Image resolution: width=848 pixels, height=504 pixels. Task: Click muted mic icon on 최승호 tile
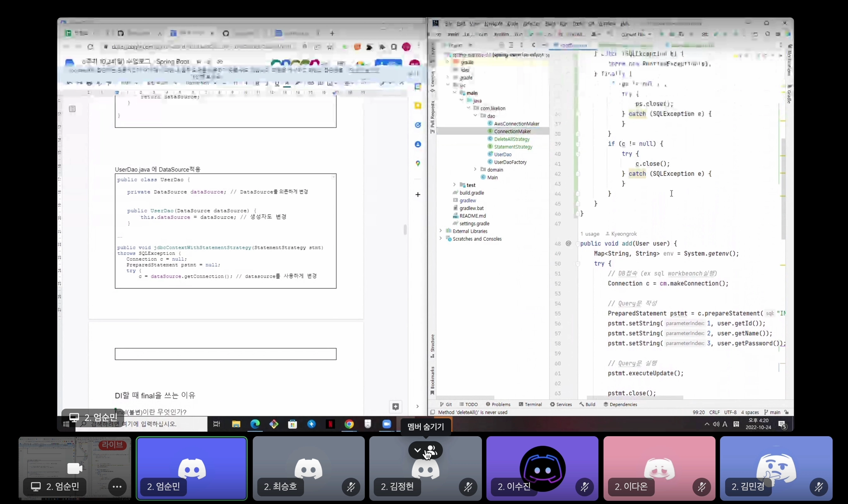point(351,487)
